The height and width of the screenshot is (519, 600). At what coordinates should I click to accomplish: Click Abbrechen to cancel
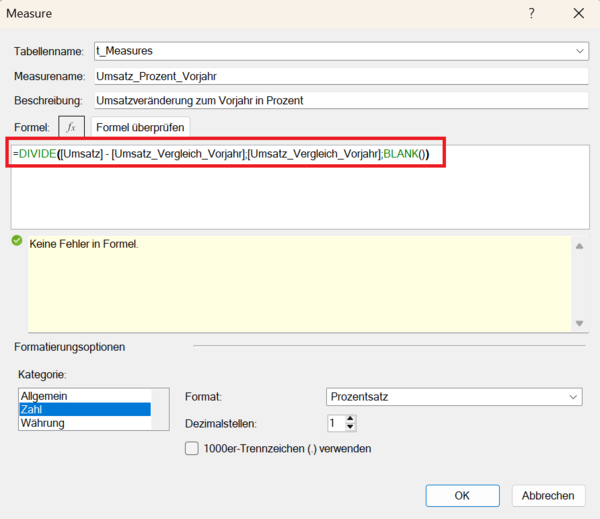click(x=548, y=495)
